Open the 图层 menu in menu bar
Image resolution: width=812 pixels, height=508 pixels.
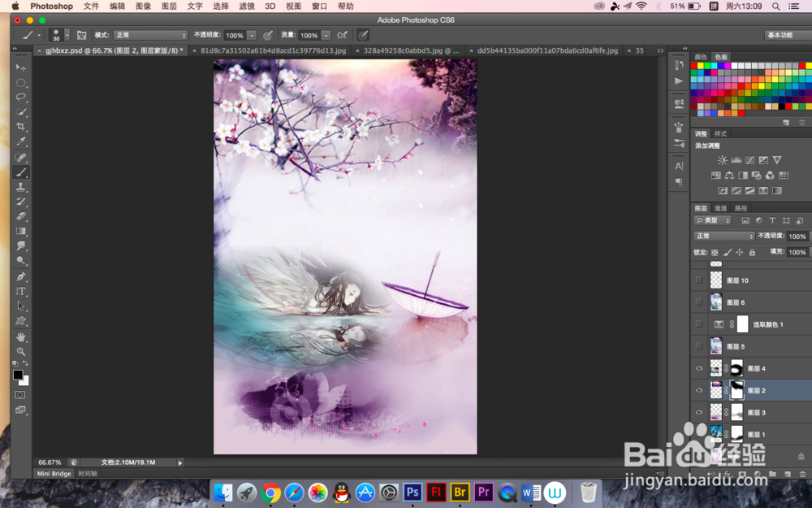(169, 7)
